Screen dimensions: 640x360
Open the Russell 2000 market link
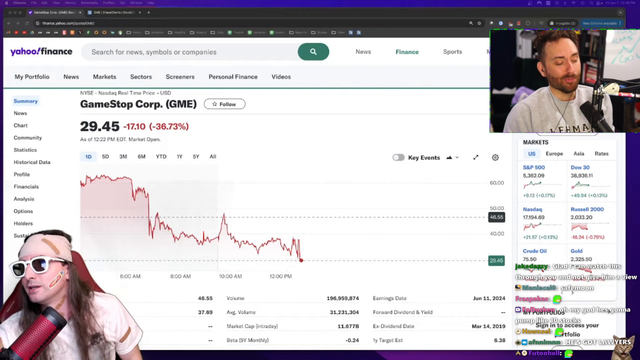pos(587,209)
